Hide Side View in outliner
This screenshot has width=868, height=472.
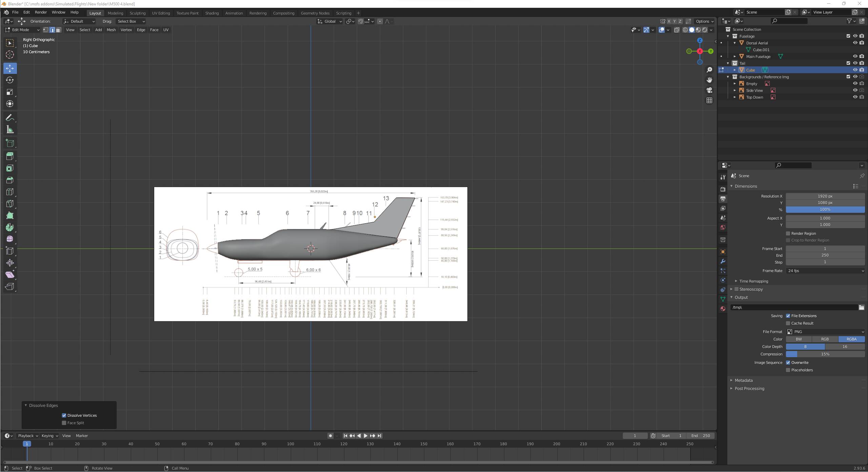point(855,90)
